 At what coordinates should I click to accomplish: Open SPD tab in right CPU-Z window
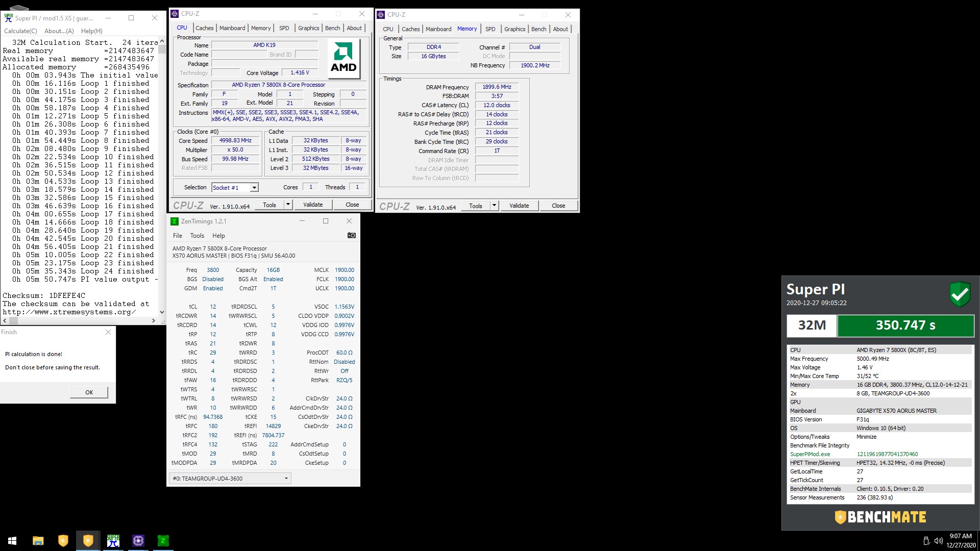pyautogui.click(x=490, y=29)
